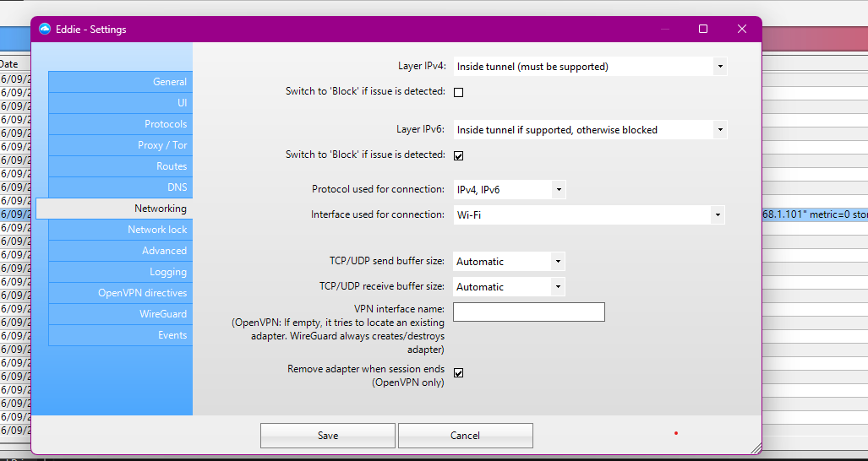
Task: Toggle 'Remove adapter when session ends' checkbox
Action: [459, 372]
